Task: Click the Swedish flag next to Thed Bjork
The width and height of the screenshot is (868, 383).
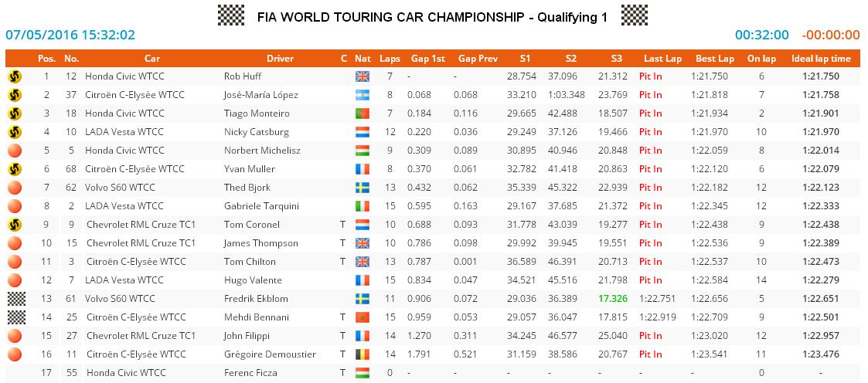Action: (x=363, y=188)
